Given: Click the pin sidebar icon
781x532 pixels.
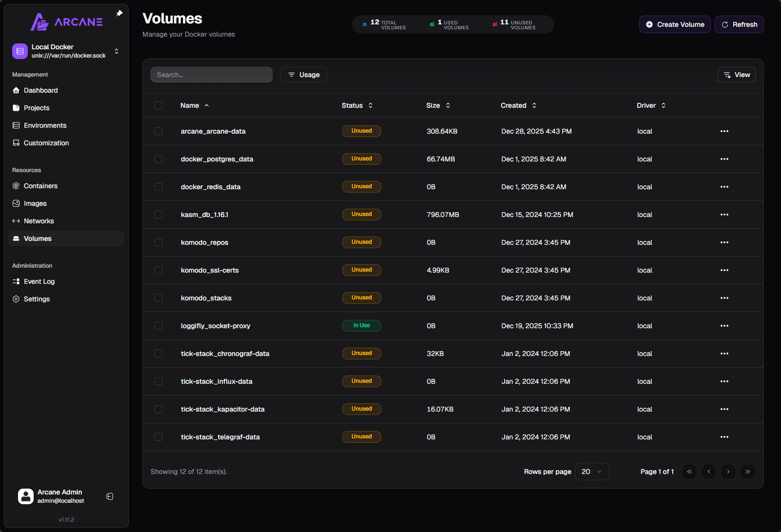Looking at the screenshot, I should click(119, 14).
